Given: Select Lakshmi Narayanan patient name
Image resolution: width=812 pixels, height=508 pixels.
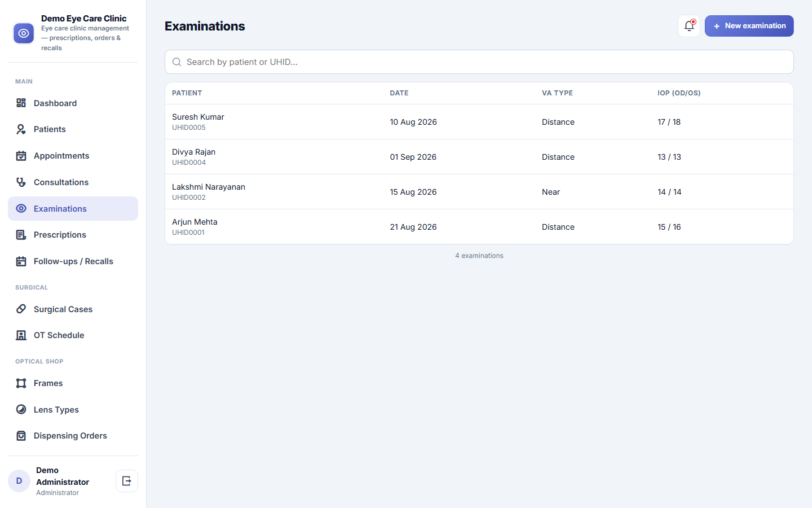Looking at the screenshot, I should coord(209,187).
